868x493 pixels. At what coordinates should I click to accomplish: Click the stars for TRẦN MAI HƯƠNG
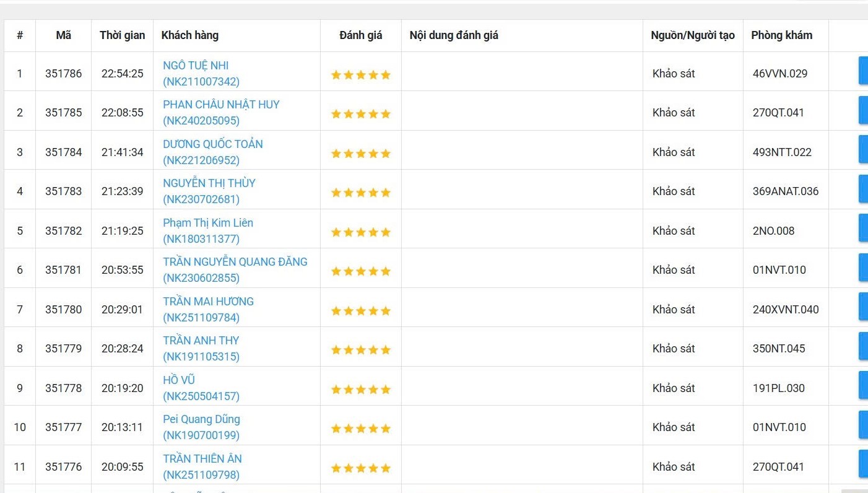(x=360, y=311)
